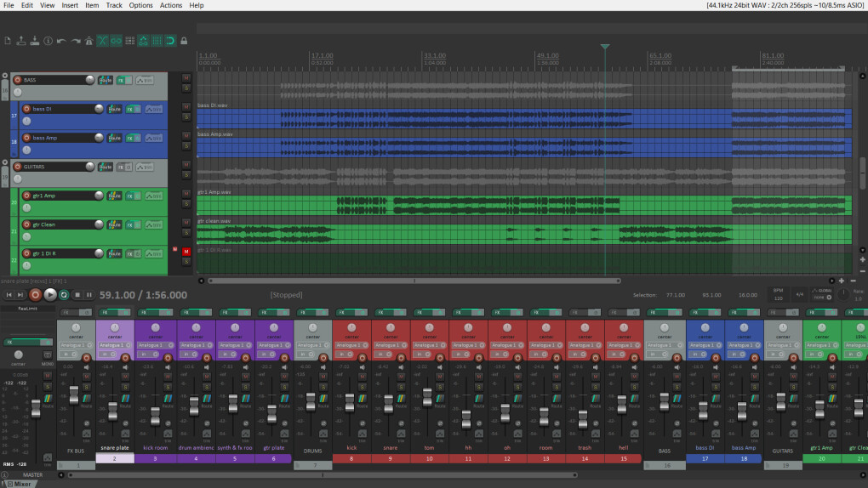Solo the snare plate mixer channel
This screenshot has width=868, height=488.
(x=126, y=387)
